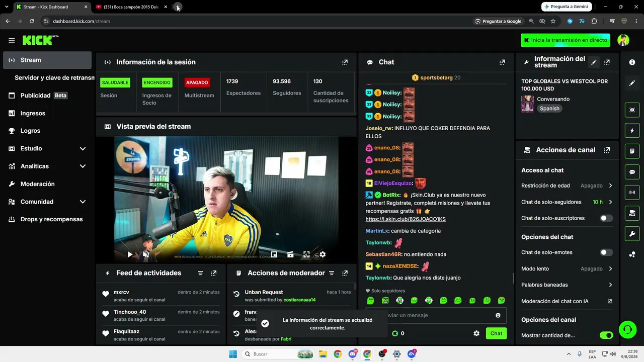The width and height of the screenshot is (644, 362).
Task: Play the stream preview video
Action: tap(130, 254)
